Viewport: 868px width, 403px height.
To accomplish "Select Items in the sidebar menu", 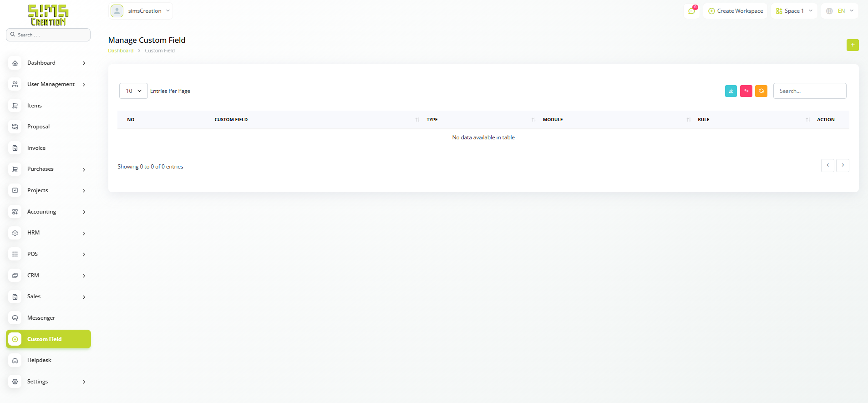I will point(35,106).
